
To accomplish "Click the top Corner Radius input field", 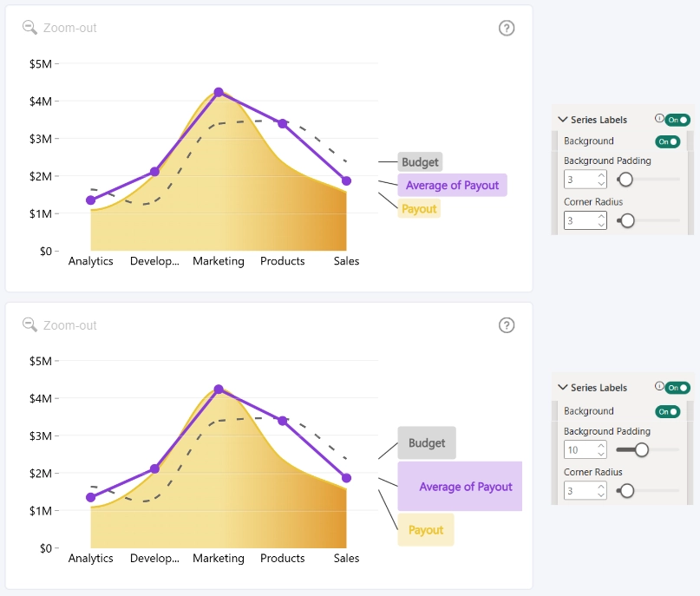I will (x=586, y=220).
